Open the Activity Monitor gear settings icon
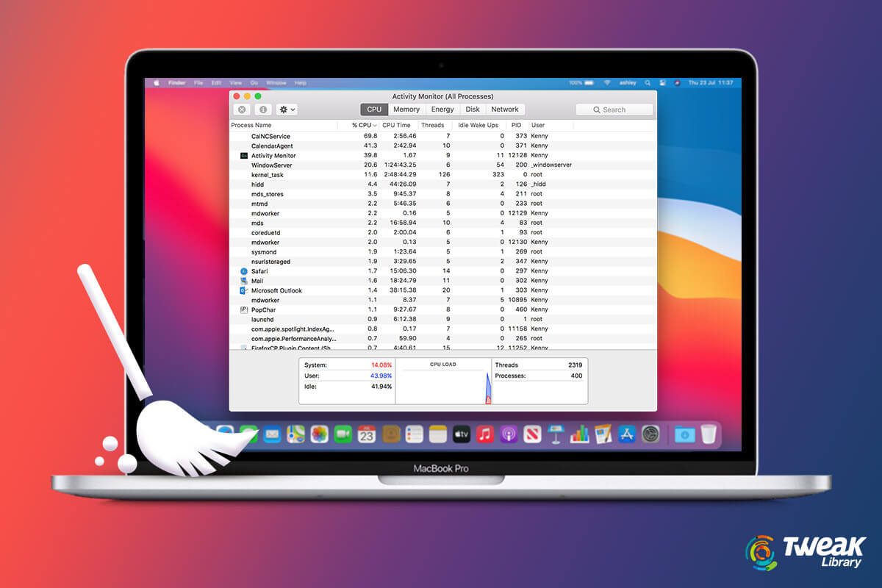The height and width of the screenshot is (588, 882). [x=283, y=110]
